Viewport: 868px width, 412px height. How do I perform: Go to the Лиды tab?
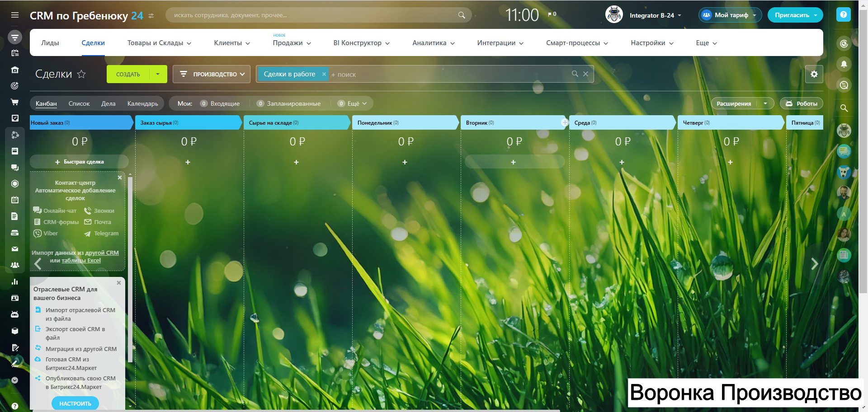50,43
